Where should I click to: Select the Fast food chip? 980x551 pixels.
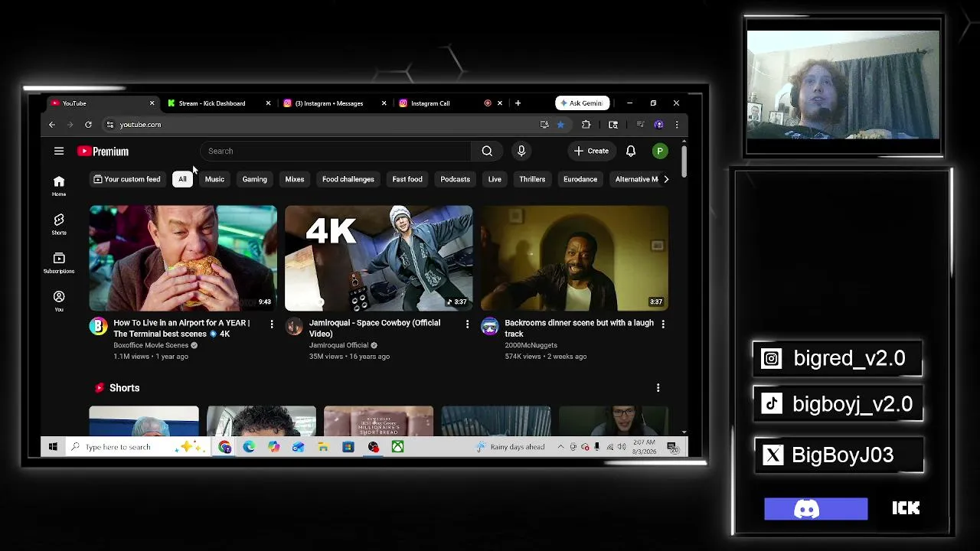(x=407, y=179)
